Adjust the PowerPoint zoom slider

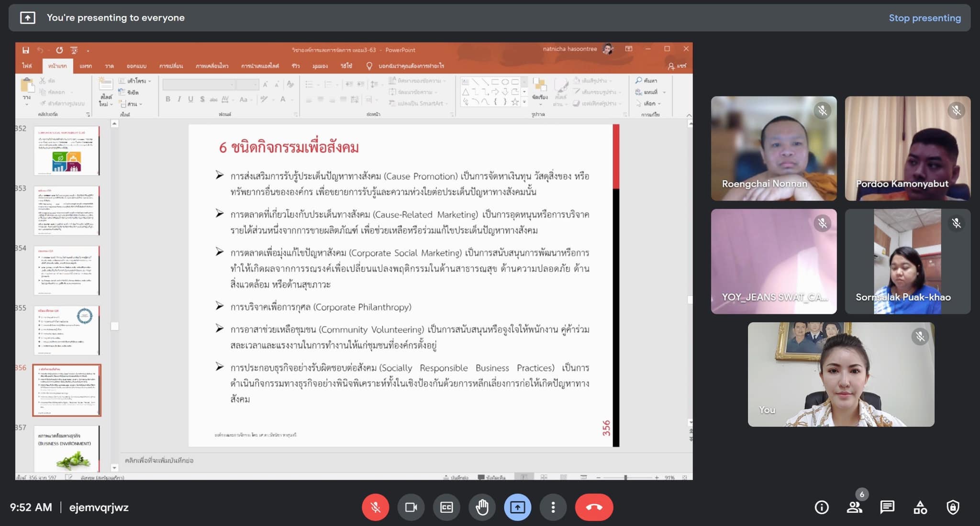[625, 477]
